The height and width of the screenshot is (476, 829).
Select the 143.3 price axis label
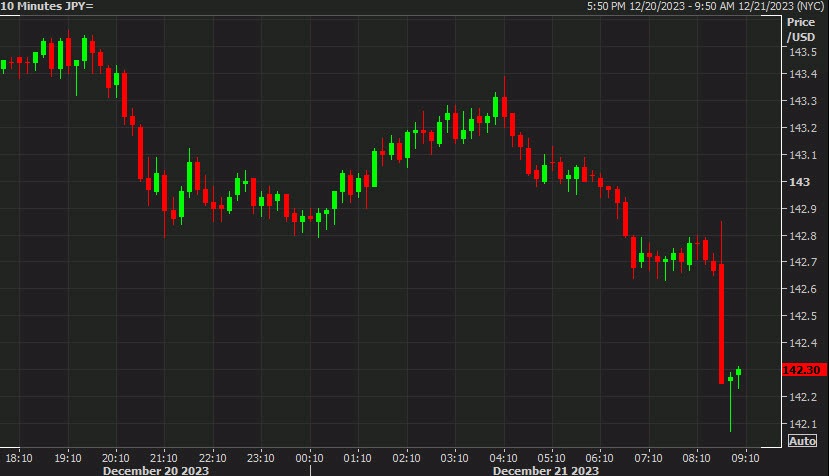click(802, 102)
